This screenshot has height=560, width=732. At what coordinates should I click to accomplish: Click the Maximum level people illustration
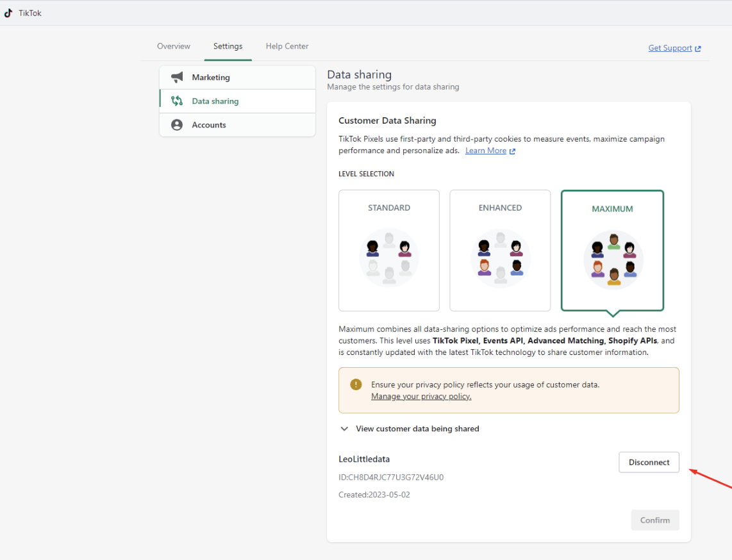[613, 259]
